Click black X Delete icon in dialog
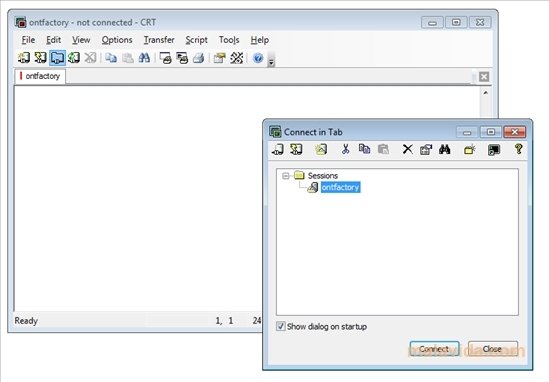Image resolution: width=549 pixels, height=382 pixels. [x=408, y=150]
